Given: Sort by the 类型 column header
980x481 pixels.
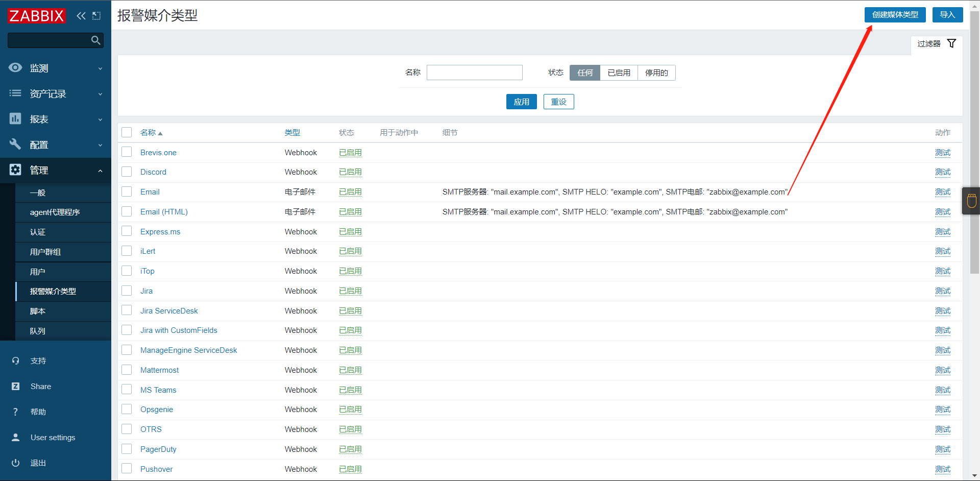Looking at the screenshot, I should coord(292,133).
